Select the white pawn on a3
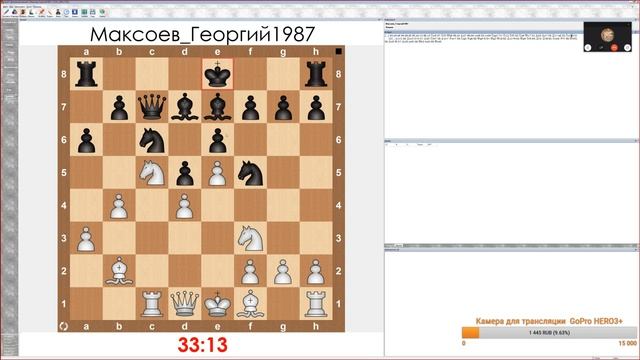Screen dimensions: 640x360 click(x=86, y=238)
